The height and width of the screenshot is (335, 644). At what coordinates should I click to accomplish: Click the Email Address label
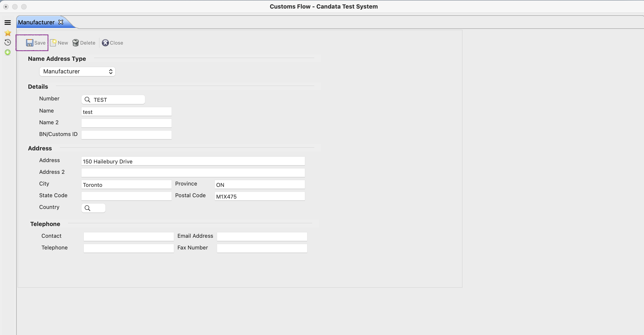195,236
